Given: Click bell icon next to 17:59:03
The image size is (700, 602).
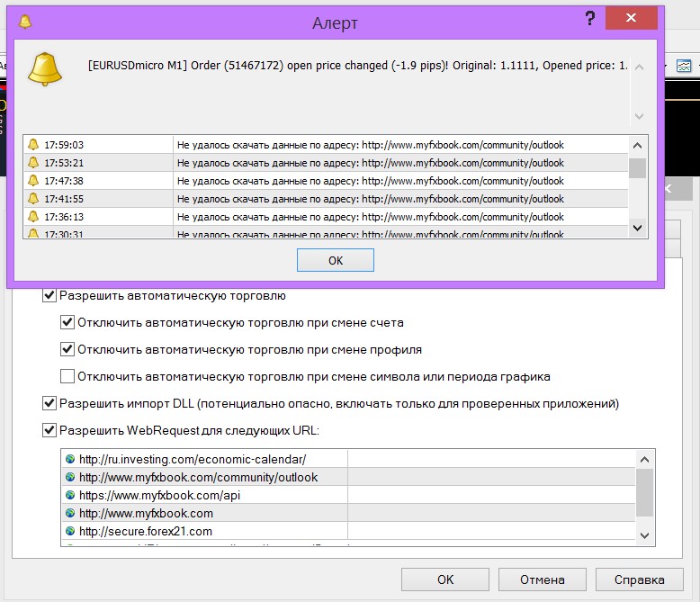Looking at the screenshot, I should [x=33, y=144].
